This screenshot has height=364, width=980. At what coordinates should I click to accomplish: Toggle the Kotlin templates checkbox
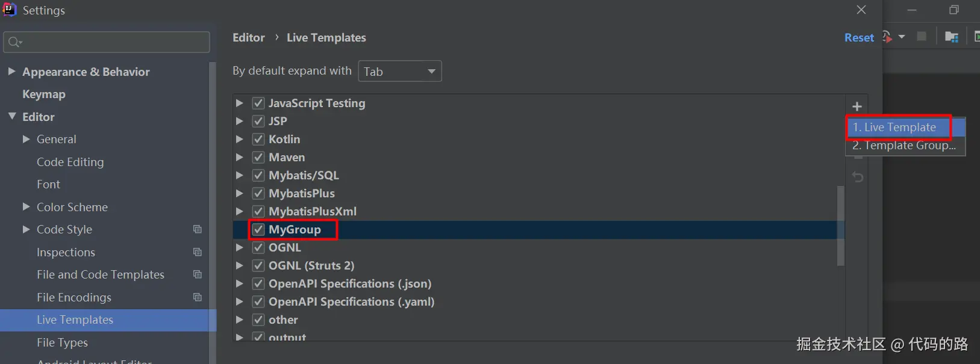tap(258, 139)
